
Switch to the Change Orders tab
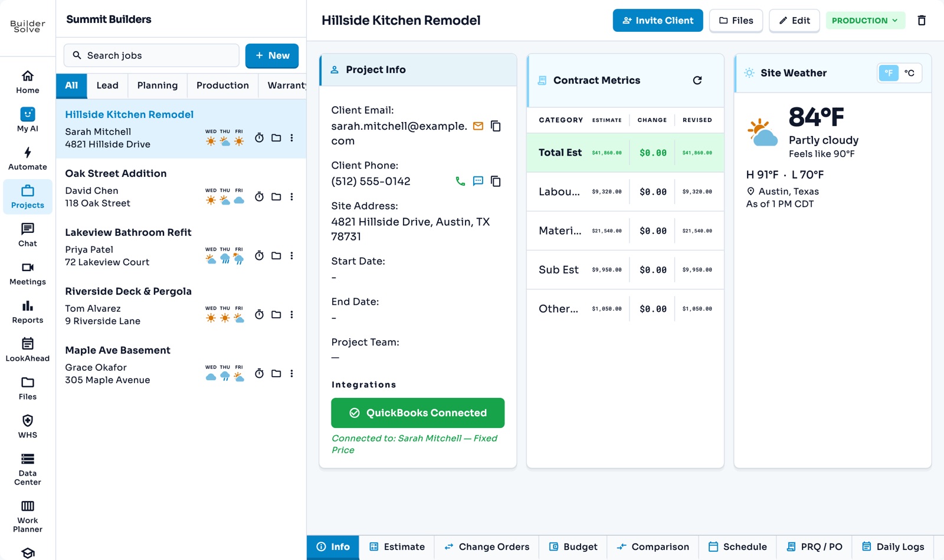487,547
